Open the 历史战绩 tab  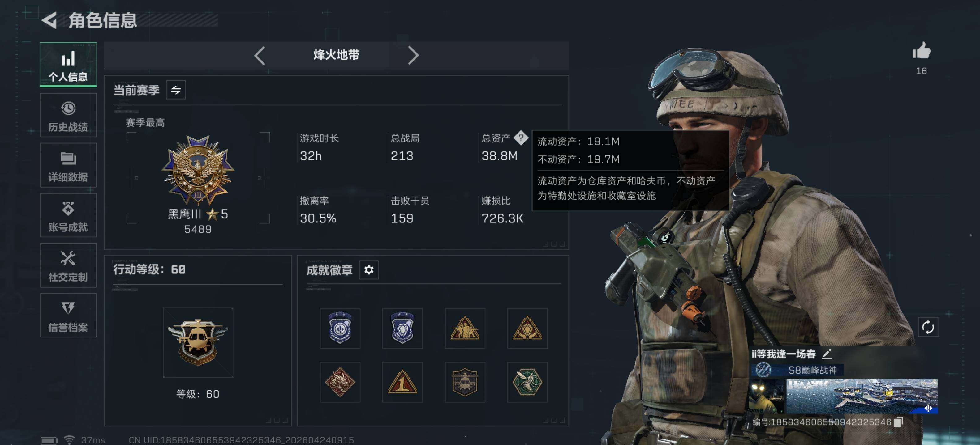(68, 115)
